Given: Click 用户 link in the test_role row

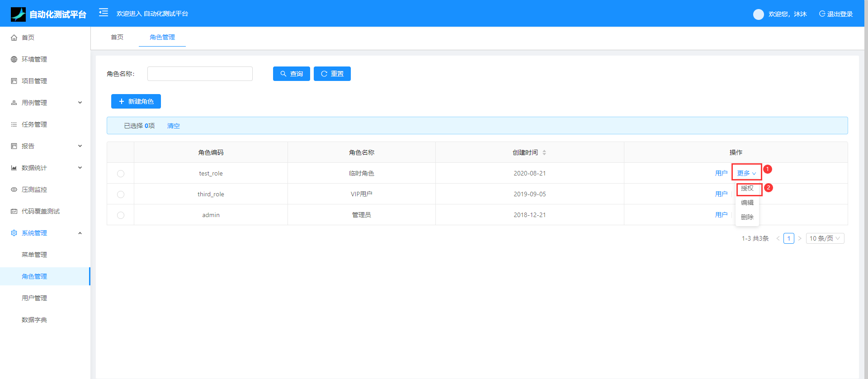Looking at the screenshot, I should 722,173.
